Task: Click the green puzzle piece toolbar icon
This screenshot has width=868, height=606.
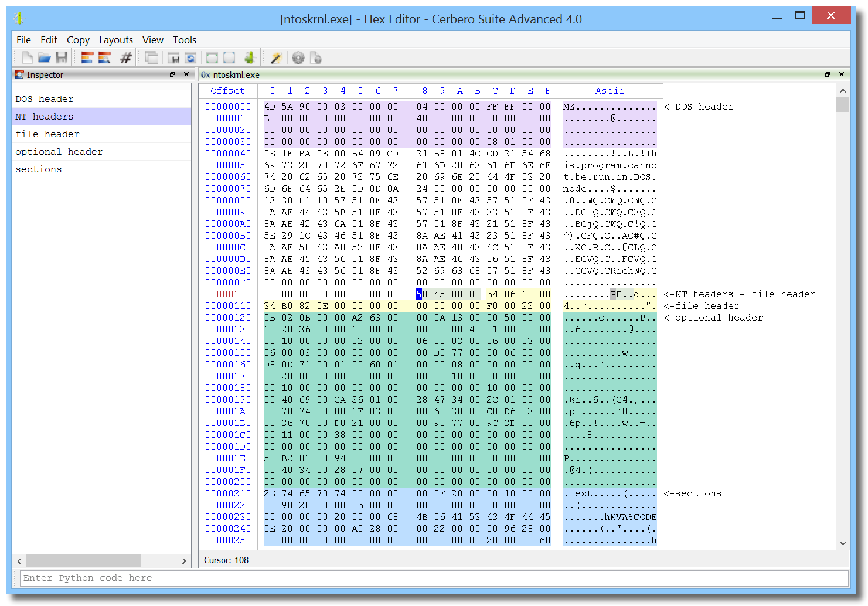Action: 250,57
